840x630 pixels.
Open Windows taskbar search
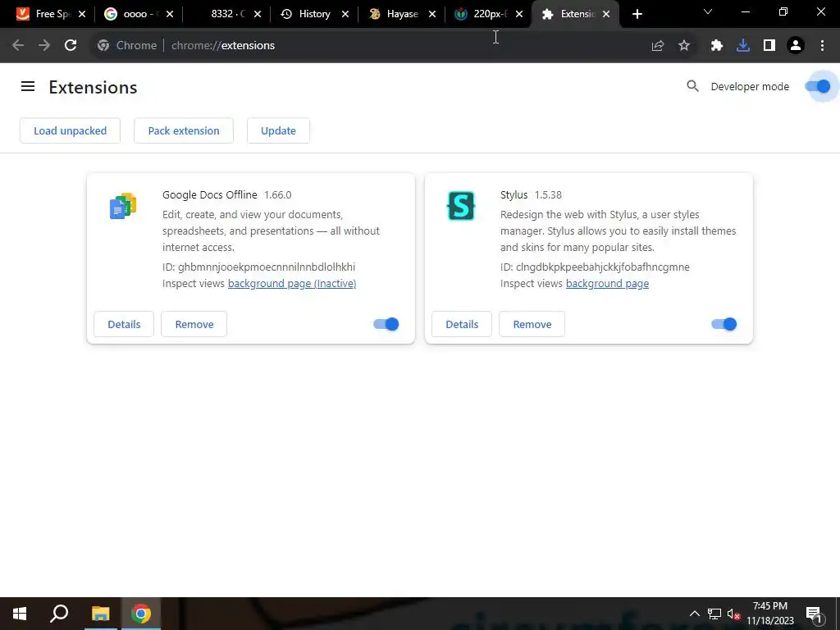59,614
